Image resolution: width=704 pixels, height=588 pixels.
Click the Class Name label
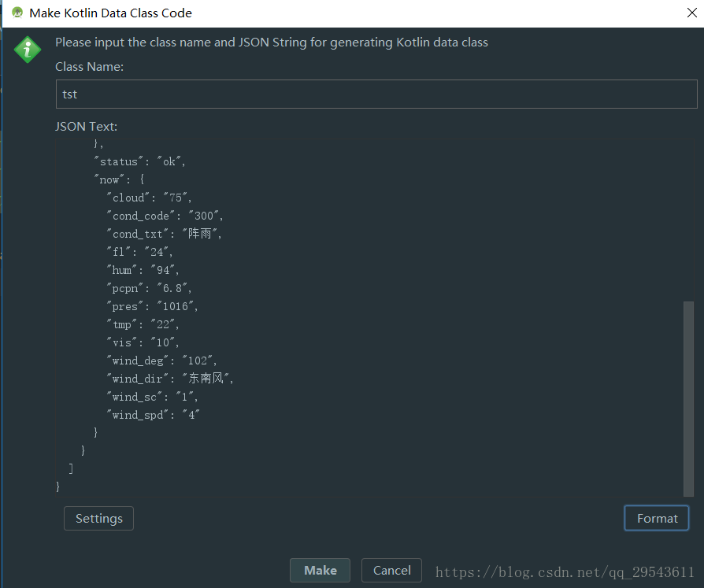[x=89, y=67]
